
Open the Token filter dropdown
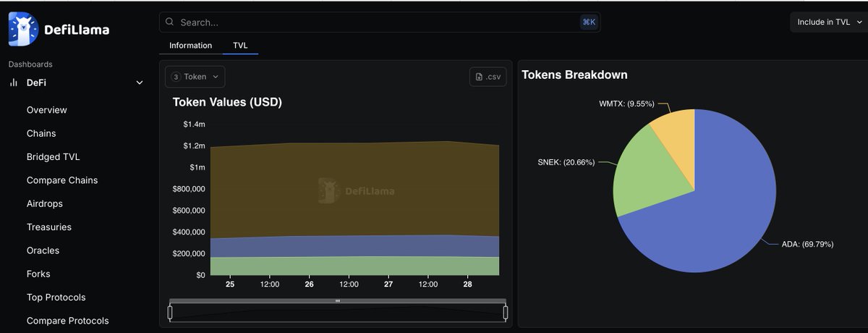[195, 77]
